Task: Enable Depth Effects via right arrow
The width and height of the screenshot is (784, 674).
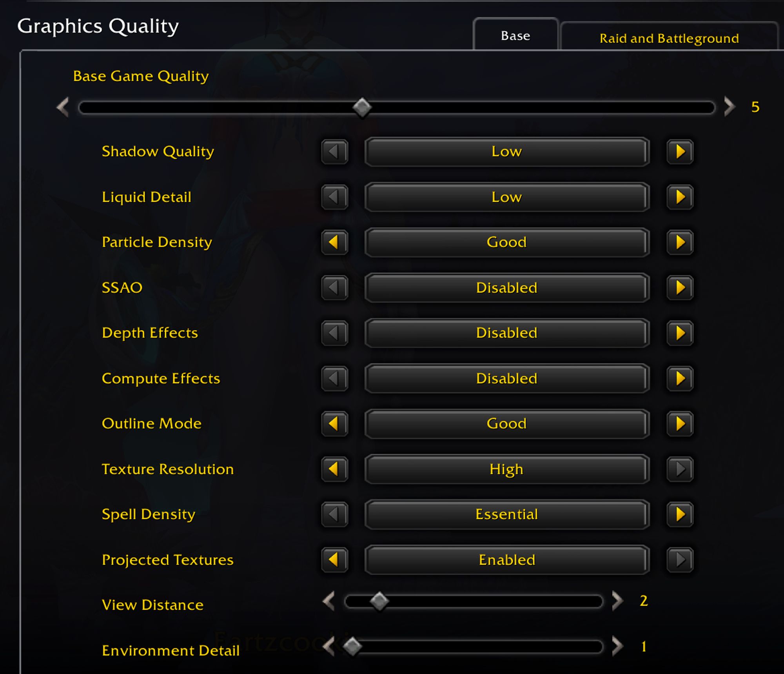Action: click(680, 333)
